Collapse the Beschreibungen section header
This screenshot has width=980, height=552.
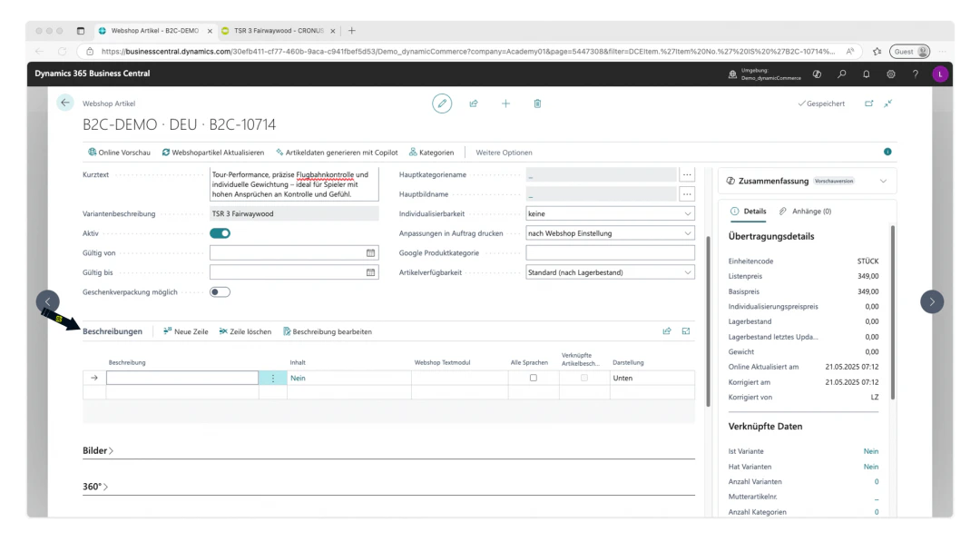(113, 331)
